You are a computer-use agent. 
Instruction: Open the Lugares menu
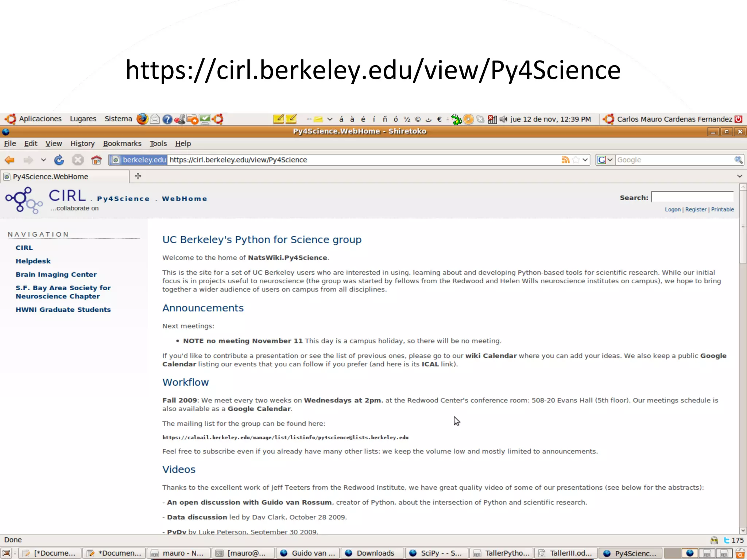click(x=83, y=119)
